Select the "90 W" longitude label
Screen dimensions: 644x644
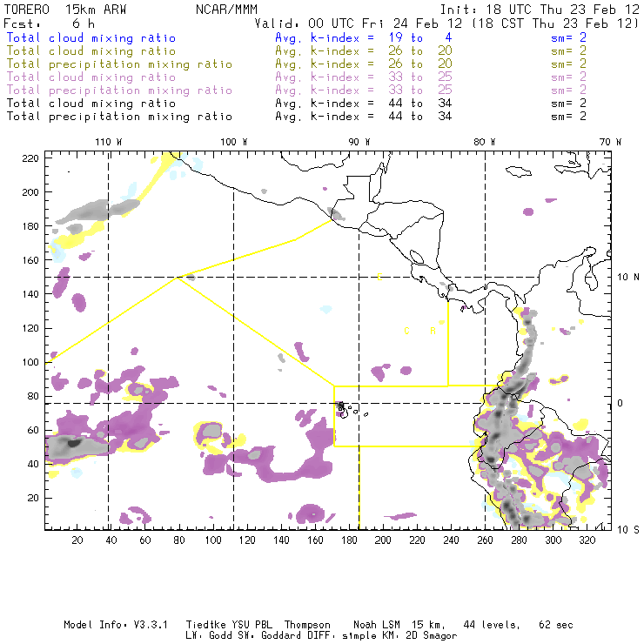(359, 142)
